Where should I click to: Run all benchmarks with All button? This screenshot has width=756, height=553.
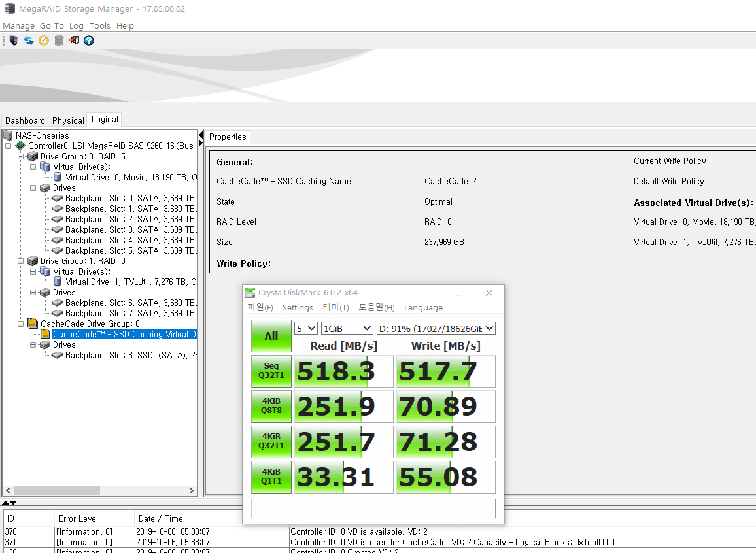[271, 336]
